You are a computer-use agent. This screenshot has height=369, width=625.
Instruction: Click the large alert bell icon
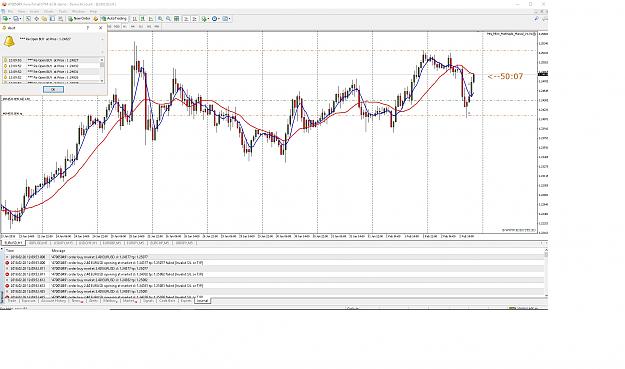click(x=9, y=41)
